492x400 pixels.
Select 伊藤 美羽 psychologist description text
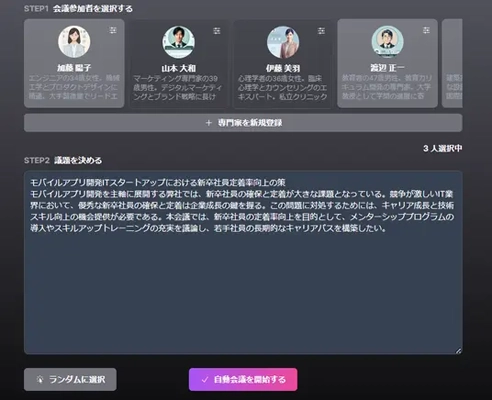(283, 88)
